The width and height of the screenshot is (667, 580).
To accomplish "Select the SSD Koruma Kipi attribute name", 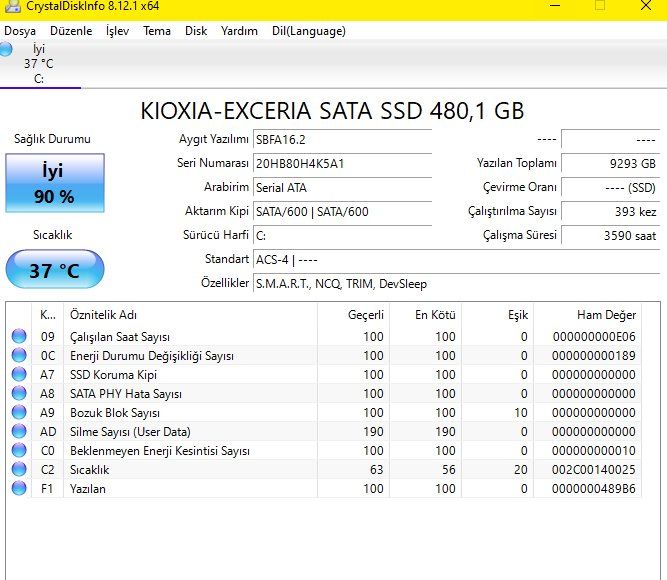I will click(113, 374).
